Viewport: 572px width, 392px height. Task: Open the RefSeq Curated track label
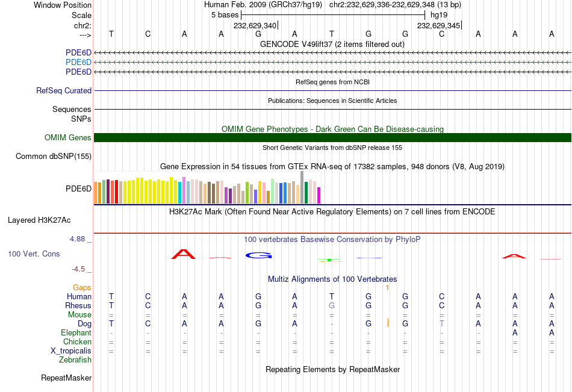click(x=64, y=90)
